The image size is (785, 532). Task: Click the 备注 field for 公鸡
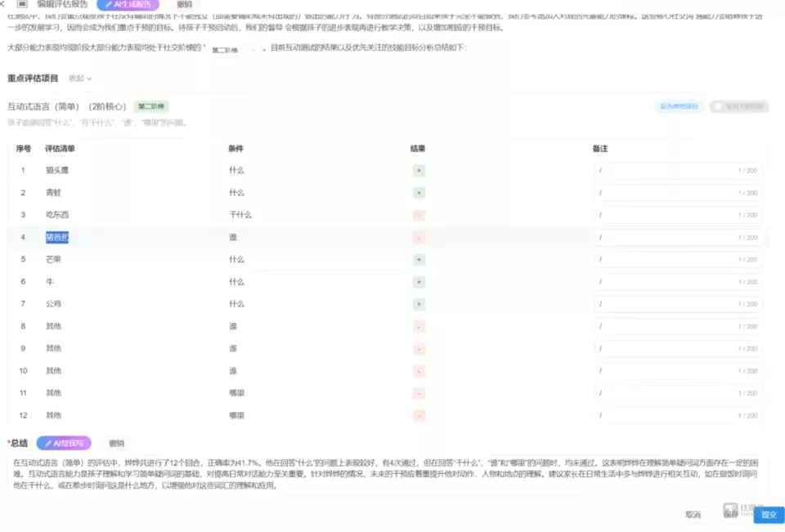coord(678,304)
